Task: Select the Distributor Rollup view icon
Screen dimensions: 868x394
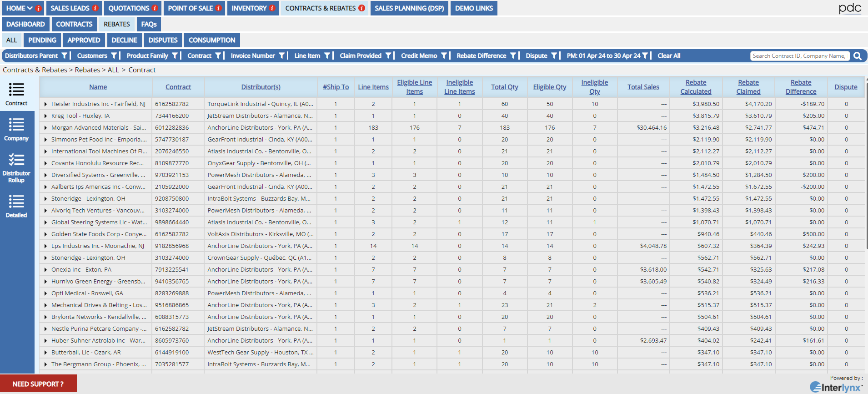Action: coord(16,167)
